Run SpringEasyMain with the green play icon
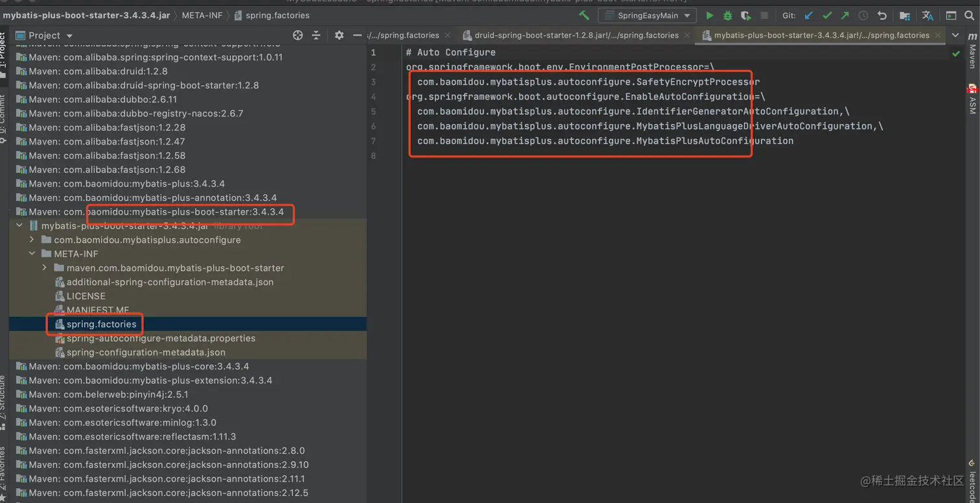This screenshot has width=980, height=503. point(710,16)
